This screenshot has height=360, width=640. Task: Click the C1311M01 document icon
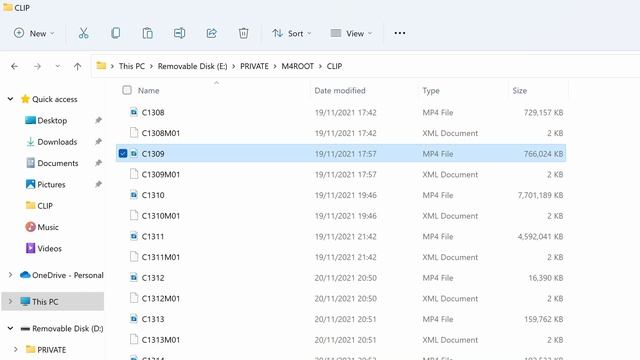(134, 257)
